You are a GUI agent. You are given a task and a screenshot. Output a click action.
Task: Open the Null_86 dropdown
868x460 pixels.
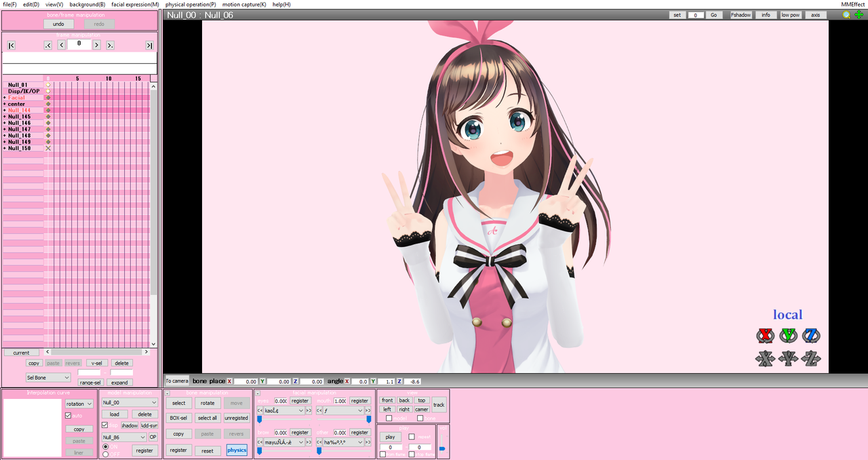(124, 438)
